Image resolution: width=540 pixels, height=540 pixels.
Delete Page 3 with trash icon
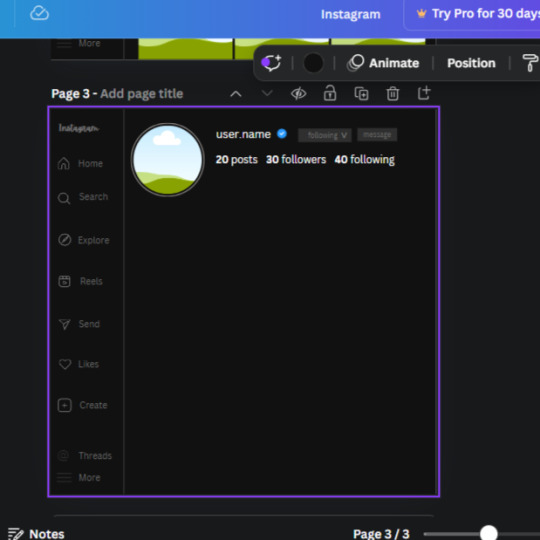[x=393, y=93]
